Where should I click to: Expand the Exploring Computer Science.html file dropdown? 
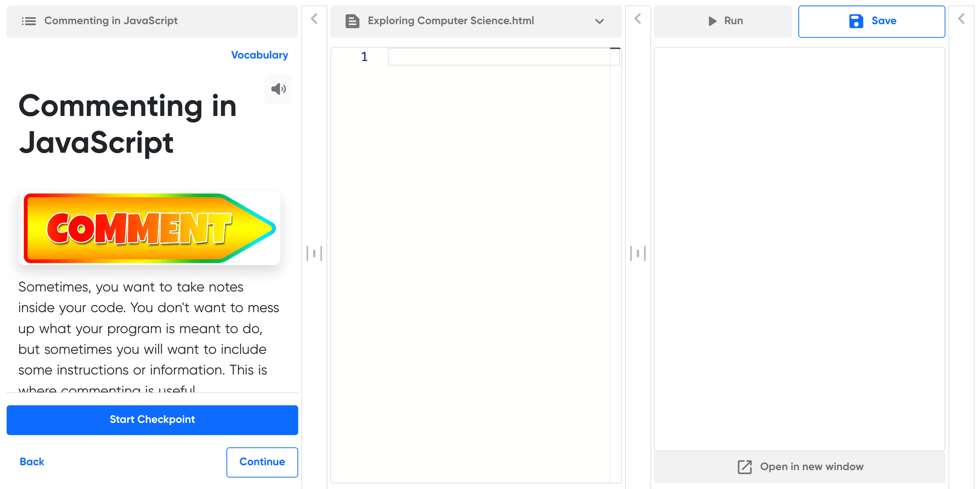pyautogui.click(x=599, y=21)
